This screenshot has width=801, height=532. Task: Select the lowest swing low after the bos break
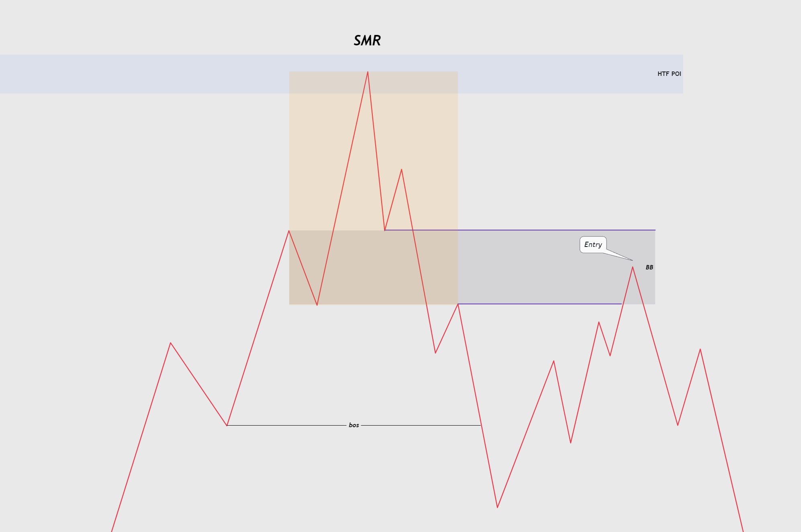497,508
